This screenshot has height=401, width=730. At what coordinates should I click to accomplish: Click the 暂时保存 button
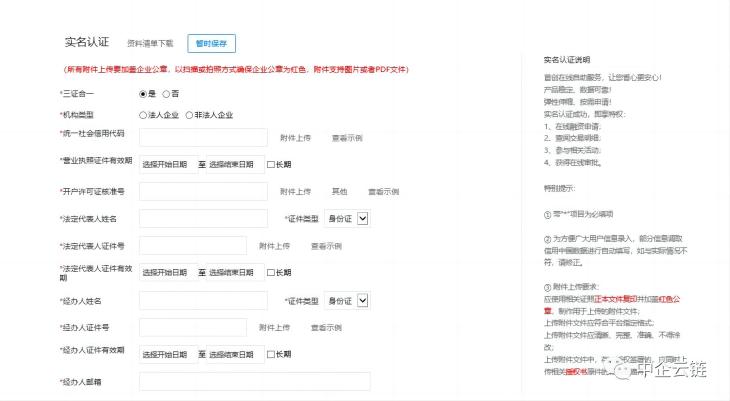click(x=211, y=43)
